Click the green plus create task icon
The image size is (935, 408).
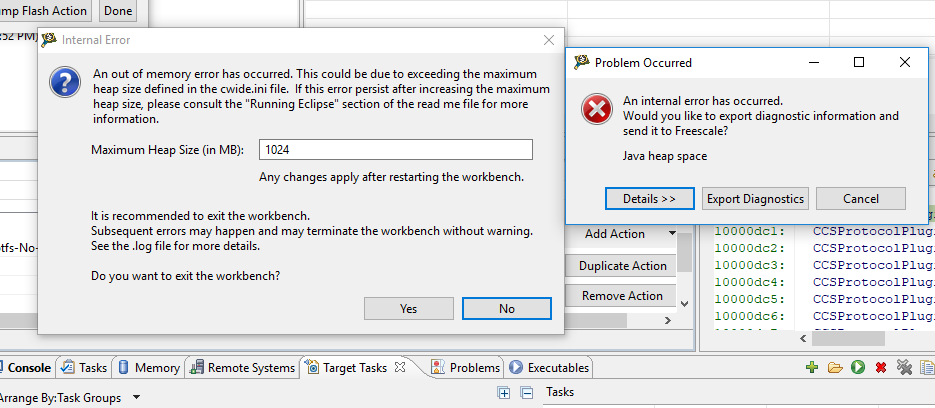[x=813, y=368]
